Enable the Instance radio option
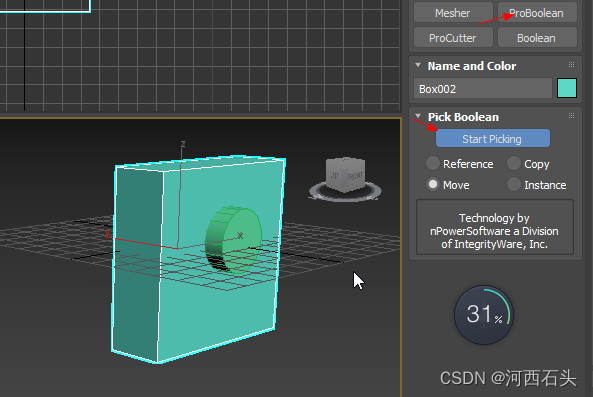 pos(537,185)
